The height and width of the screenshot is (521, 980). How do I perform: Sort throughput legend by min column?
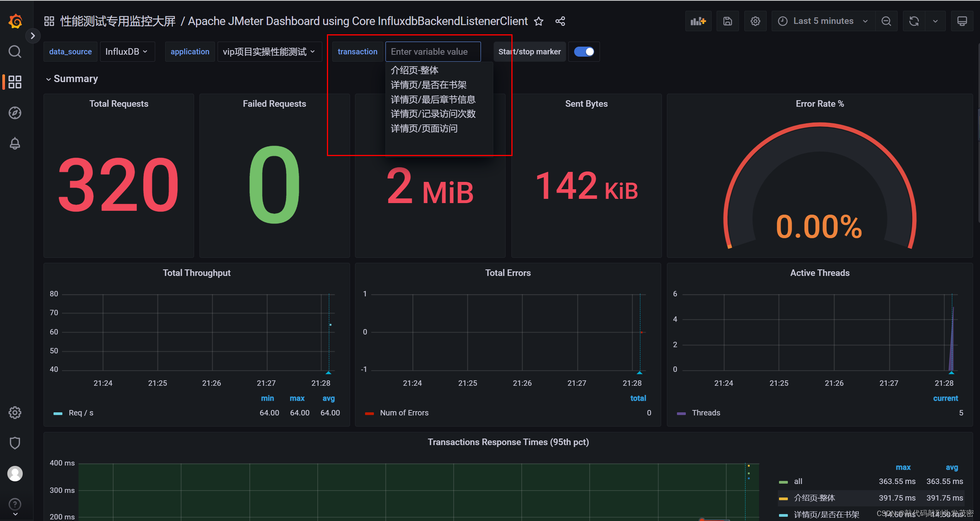(x=267, y=398)
